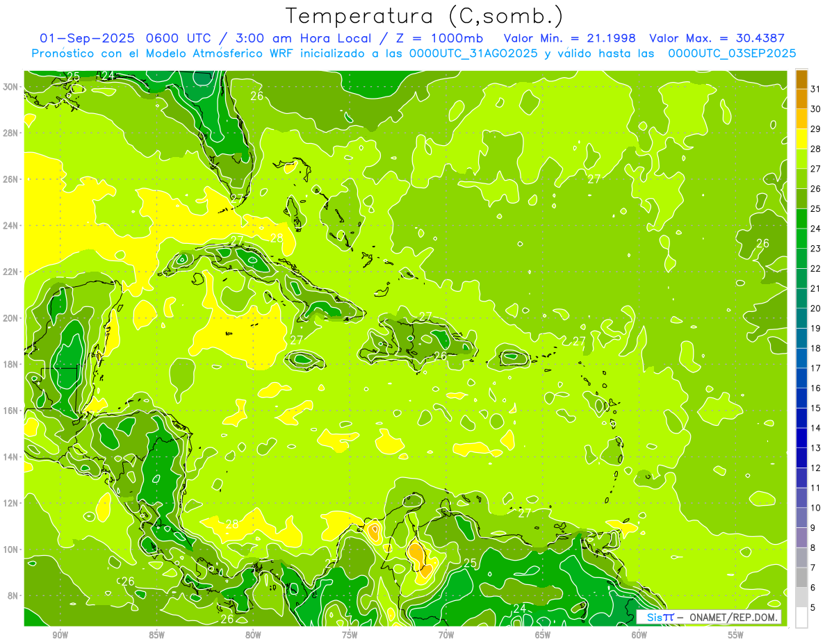Pick the green swatch between 23 and 24
The height and width of the screenshot is (644, 834).
pyautogui.click(x=801, y=238)
